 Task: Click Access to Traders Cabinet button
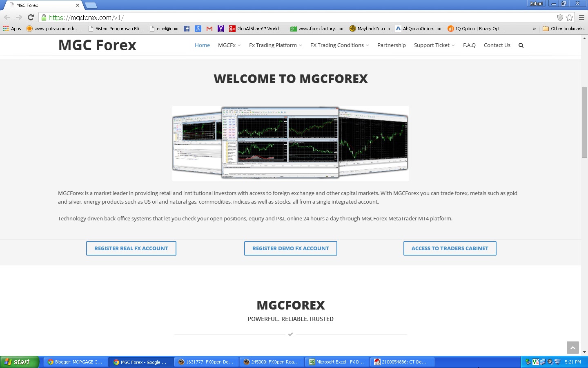click(x=450, y=248)
